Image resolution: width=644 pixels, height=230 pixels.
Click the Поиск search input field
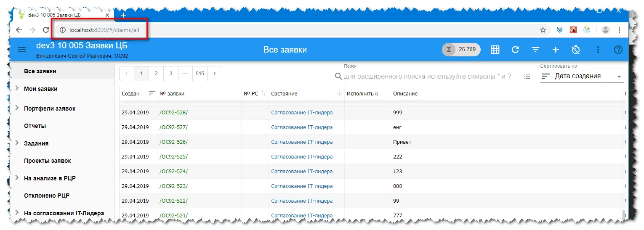pyautogui.click(x=429, y=77)
